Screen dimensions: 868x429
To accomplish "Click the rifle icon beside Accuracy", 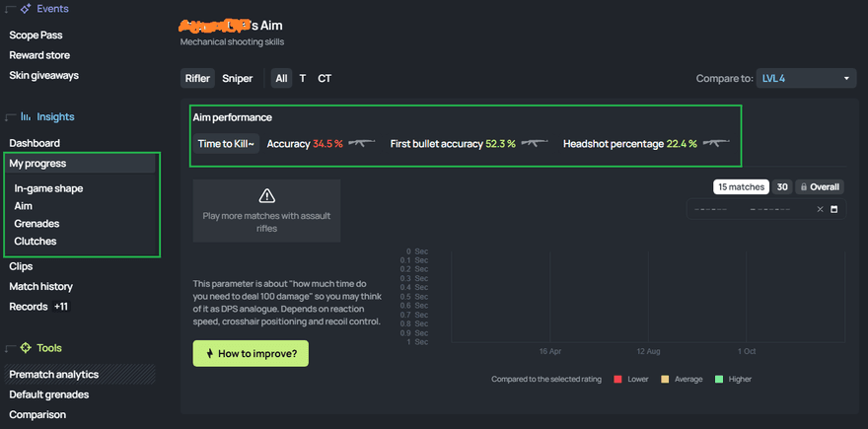I will 362,143.
